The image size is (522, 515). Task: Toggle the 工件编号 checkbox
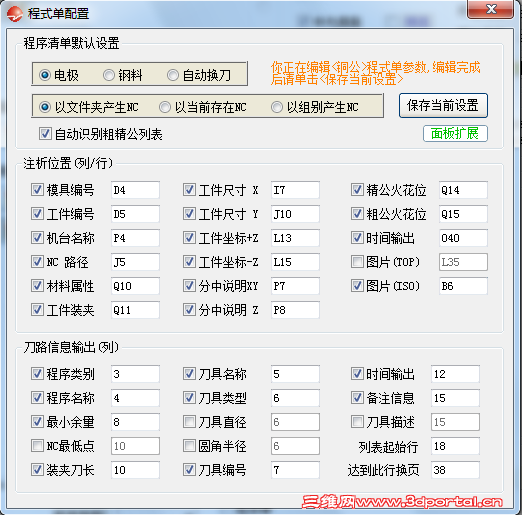click(37, 214)
